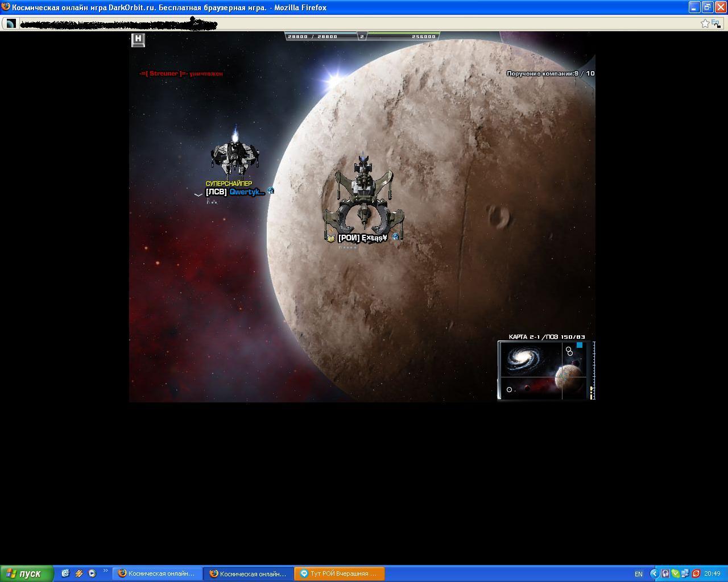Click the red circular tray icon
Viewport: 728px width, 582px height.
click(x=696, y=573)
